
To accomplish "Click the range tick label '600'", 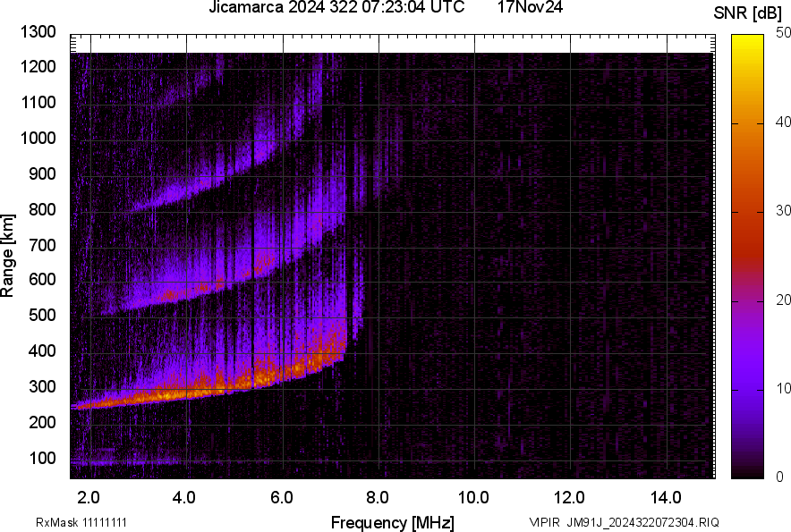I will (42, 279).
